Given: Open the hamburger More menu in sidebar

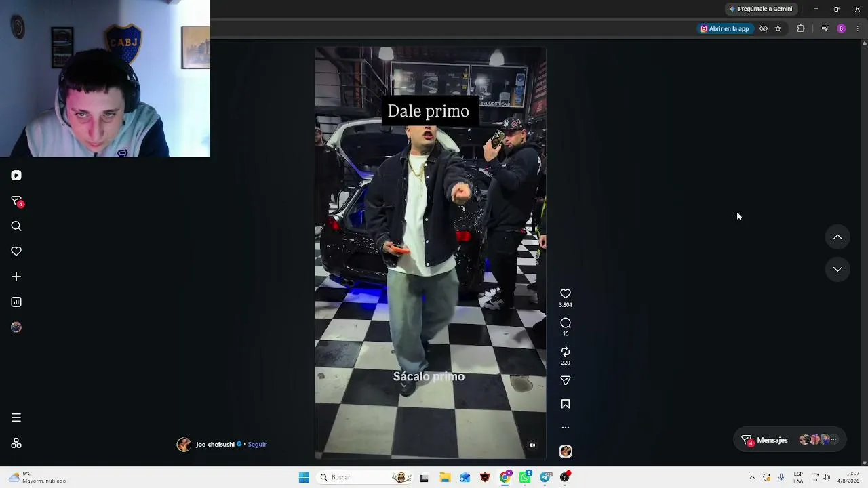Looking at the screenshot, I should click(16, 418).
